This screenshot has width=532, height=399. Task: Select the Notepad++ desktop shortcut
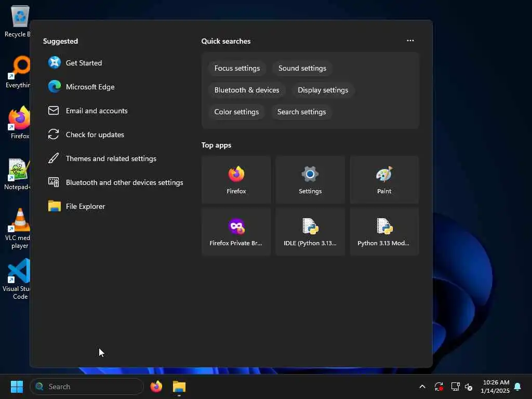[17, 174]
